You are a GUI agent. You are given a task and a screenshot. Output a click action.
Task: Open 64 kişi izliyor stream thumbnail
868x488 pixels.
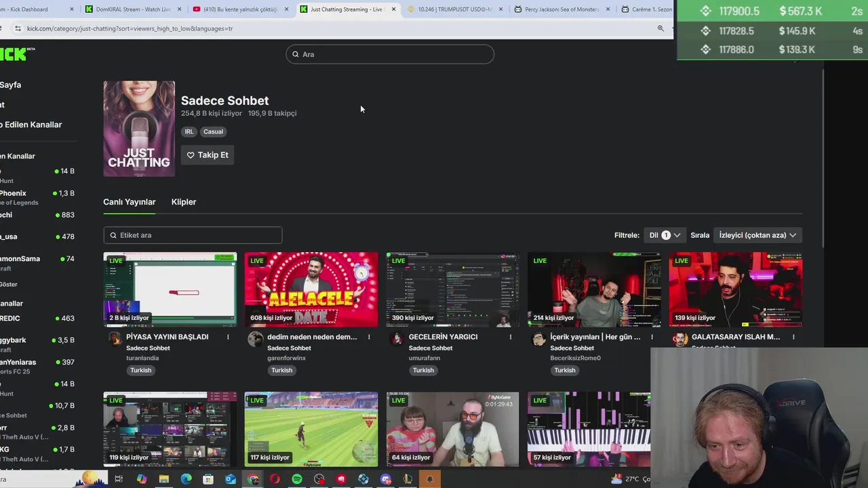[x=453, y=429]
